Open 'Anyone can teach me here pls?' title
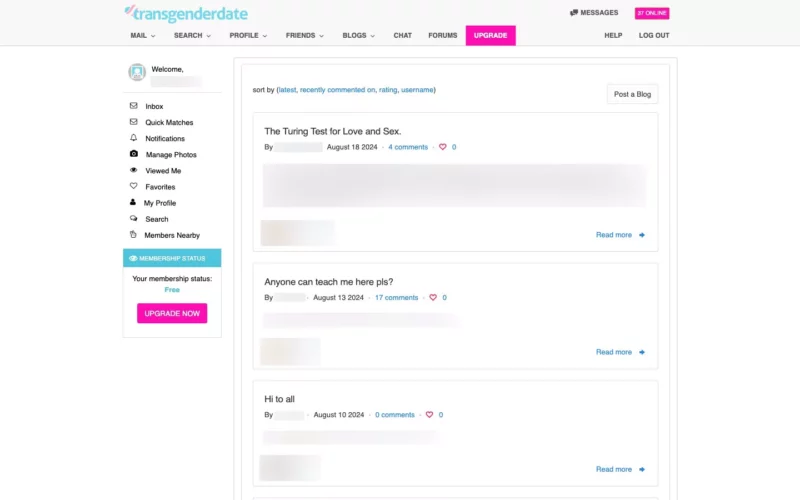Screen dimensions: 800x500 (x=329, y=282)
